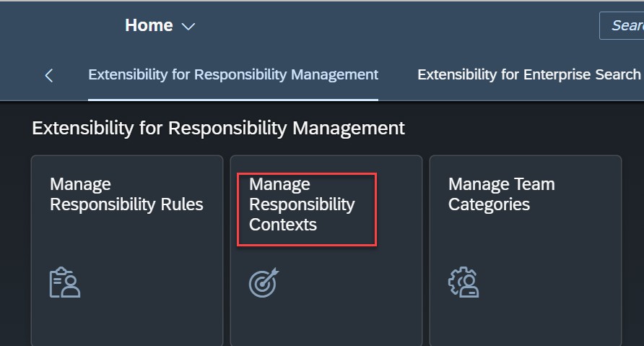This screenshot has height=346, width=644.
Task: Switch to Extensibility for Responsibility Management tab
Action: tap(233, 75)
